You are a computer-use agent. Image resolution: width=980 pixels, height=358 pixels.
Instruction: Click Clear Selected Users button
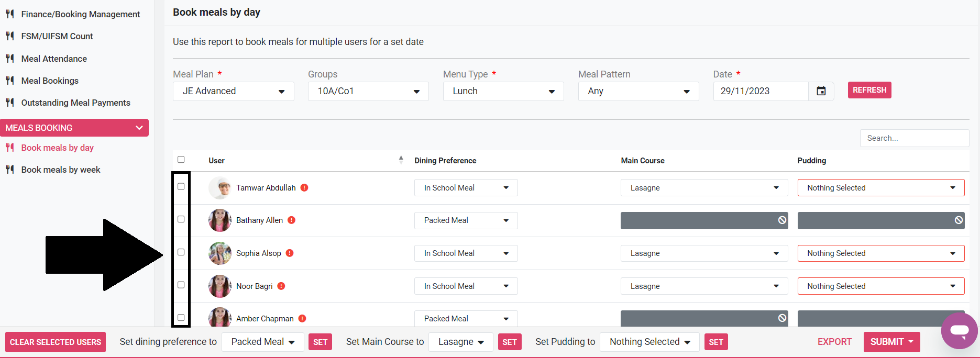(x=56, y=342)
